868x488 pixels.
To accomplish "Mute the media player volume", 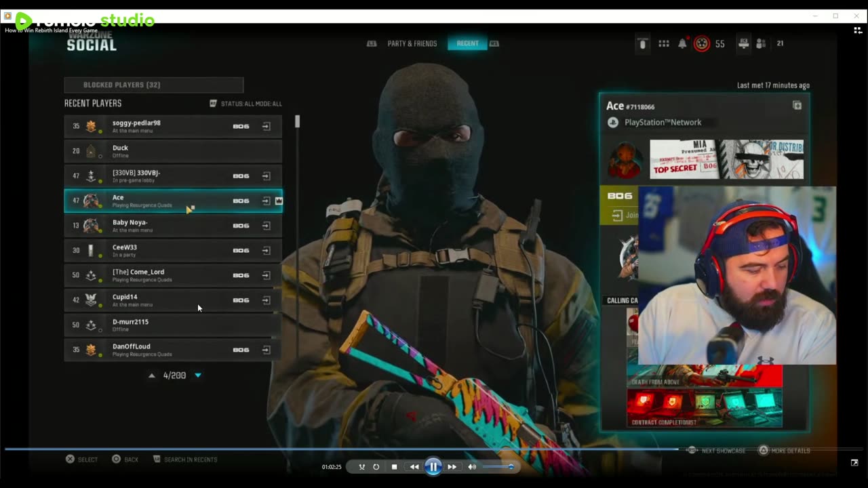I will (472, 466).
